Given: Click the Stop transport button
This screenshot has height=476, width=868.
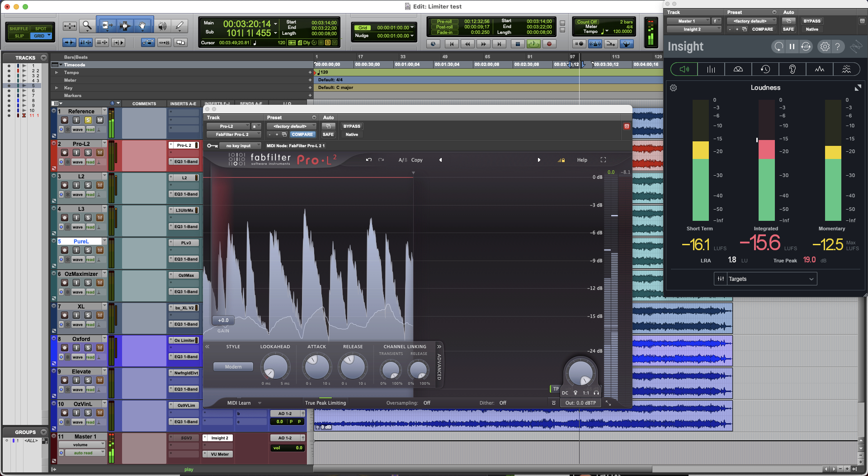Looking at the screenshot, I should pyautogui.click(x=518, y=44).
